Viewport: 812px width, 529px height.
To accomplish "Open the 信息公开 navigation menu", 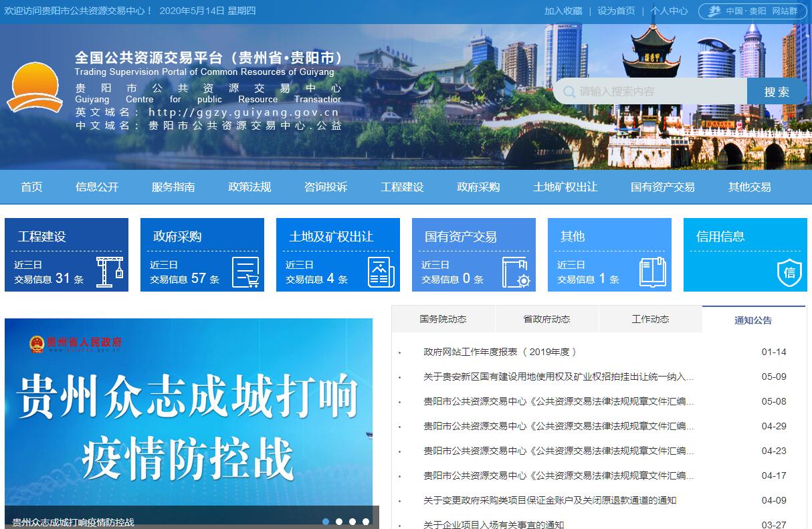I will coord(97,187).
